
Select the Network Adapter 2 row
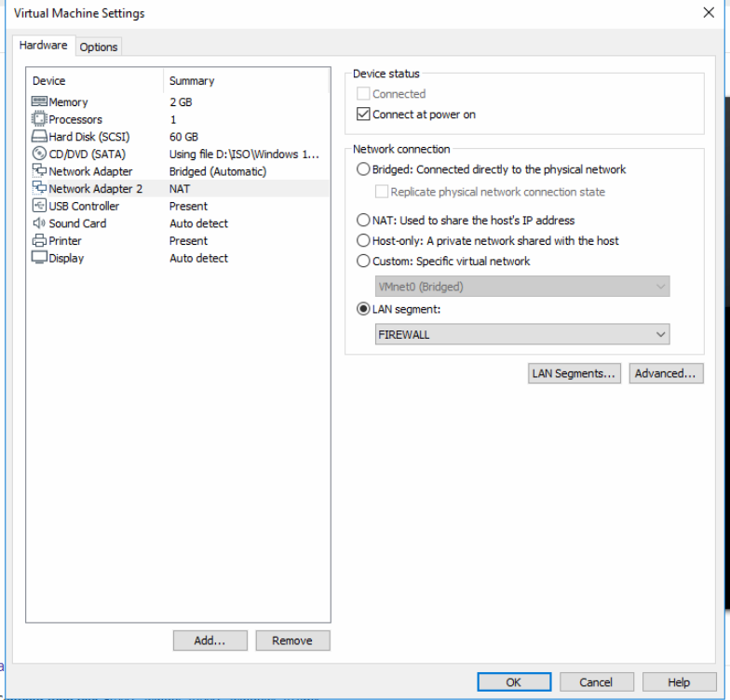point(178,188)
